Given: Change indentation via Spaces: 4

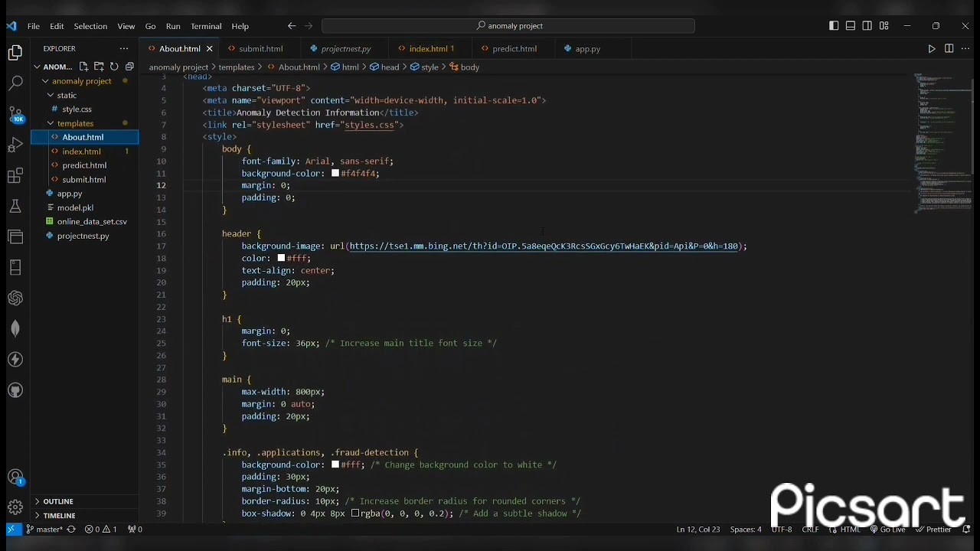Looking at the screenshot, I should click(745, 529).
